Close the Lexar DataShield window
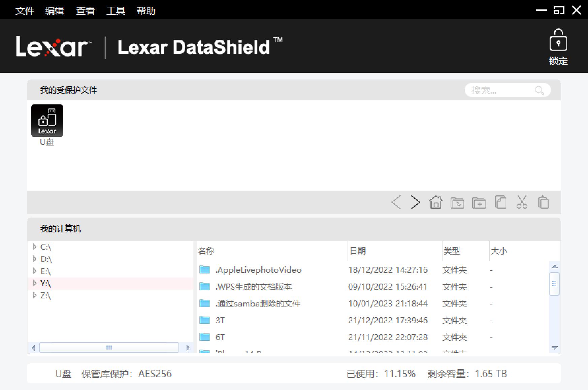This screenshot has height=390, width=588. click(x=577, y=10)
